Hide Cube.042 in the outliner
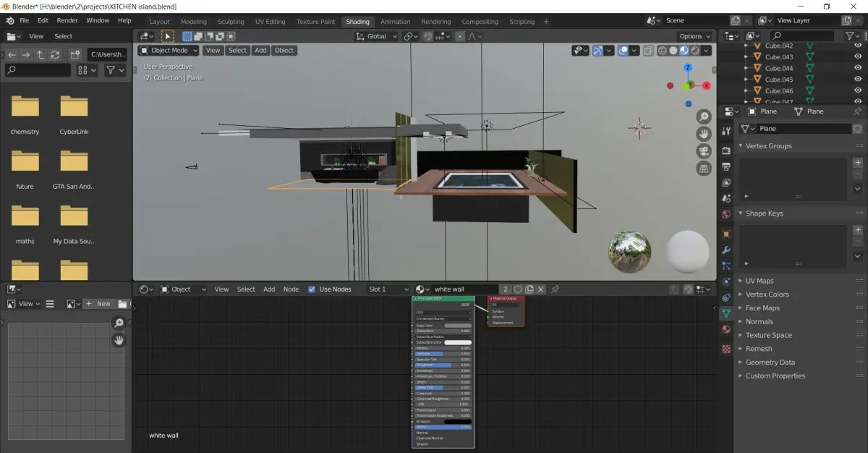This screenshot has height=453, width=868. point(858,46)
